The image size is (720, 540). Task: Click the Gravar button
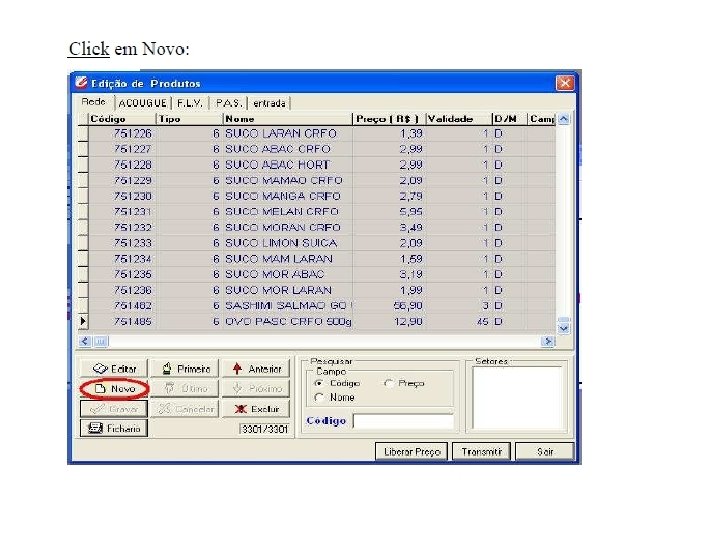114,409
